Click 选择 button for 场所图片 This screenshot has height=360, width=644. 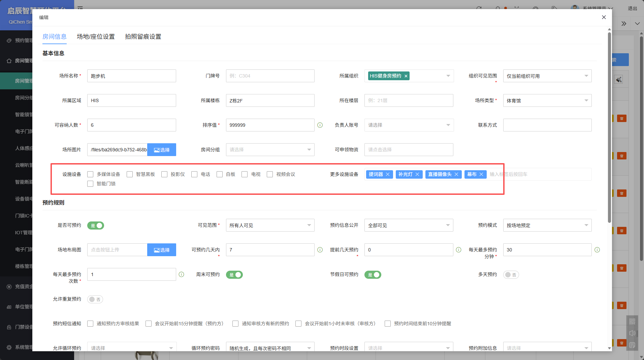162,150
